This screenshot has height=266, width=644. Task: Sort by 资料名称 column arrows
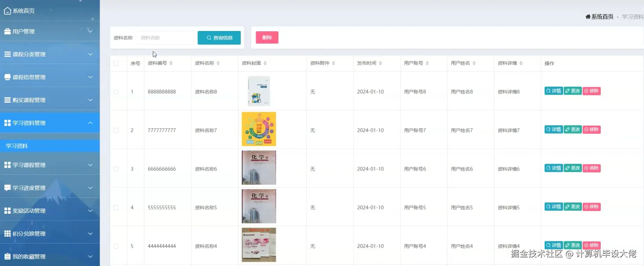point(218,63)
